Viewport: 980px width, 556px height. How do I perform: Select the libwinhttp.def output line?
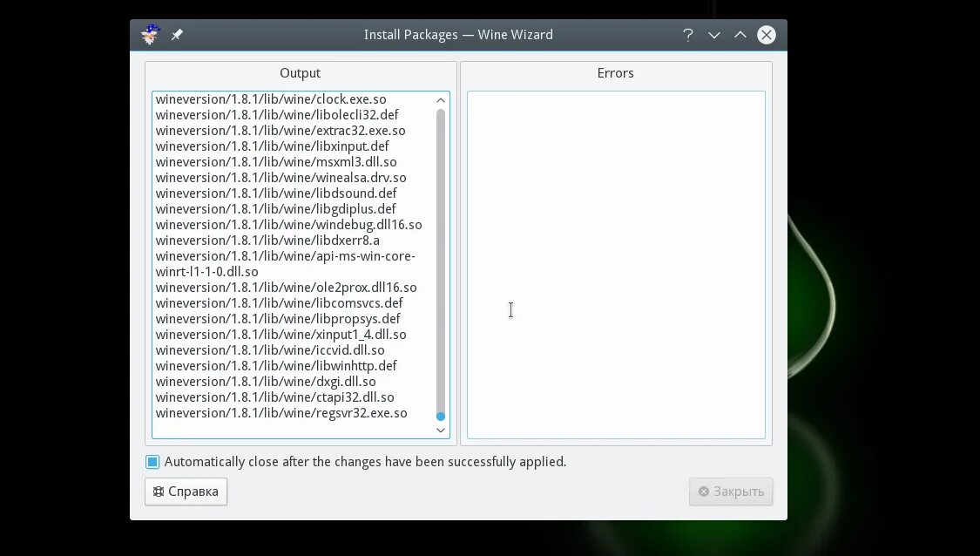coord(276,366)
